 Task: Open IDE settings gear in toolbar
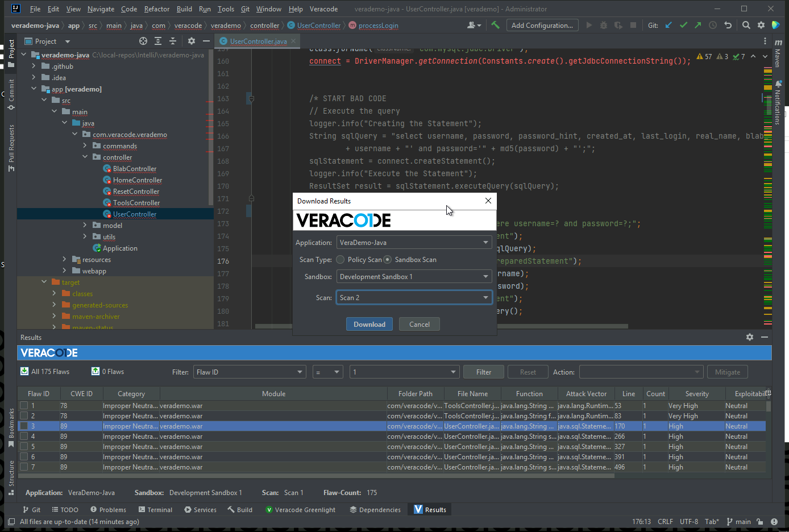pos(761,25)
